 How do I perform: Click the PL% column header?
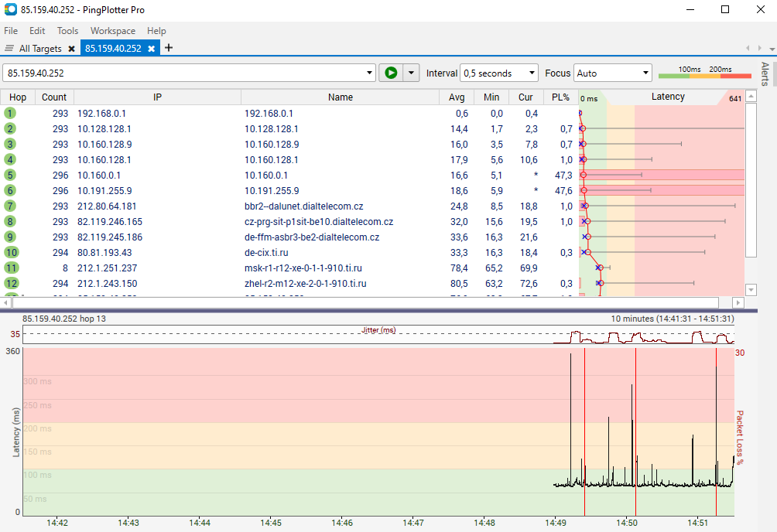coord(560,97)
